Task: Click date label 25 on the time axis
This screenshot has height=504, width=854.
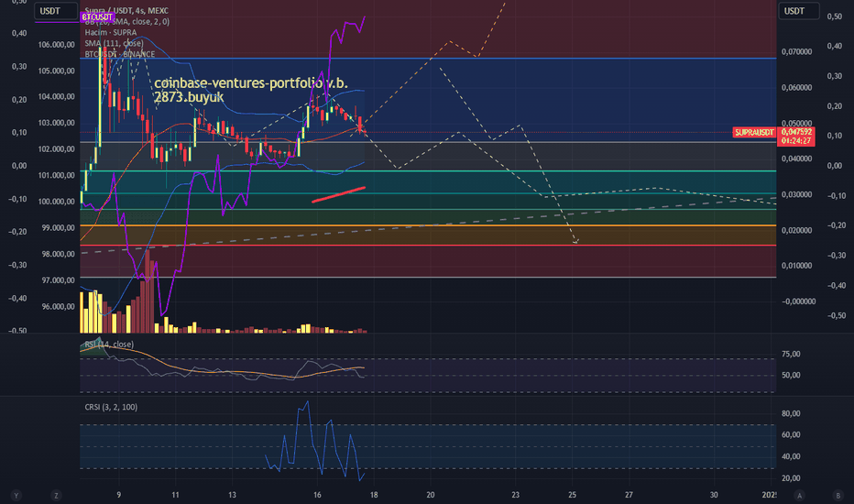Action: tap(572, 495)
